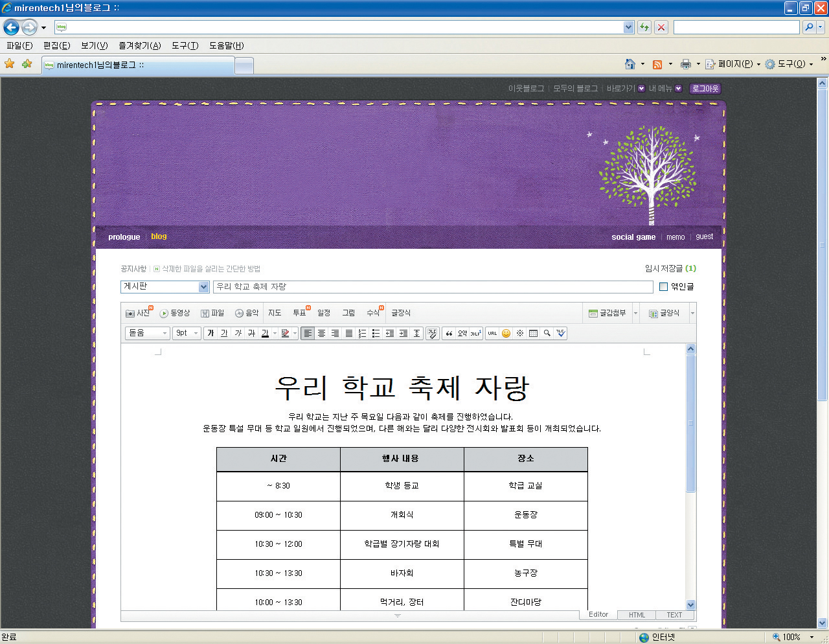Open the prologue link in blog navigation
Image resolution: width=829 pixels, height=644 pixels.
[124, 237]
